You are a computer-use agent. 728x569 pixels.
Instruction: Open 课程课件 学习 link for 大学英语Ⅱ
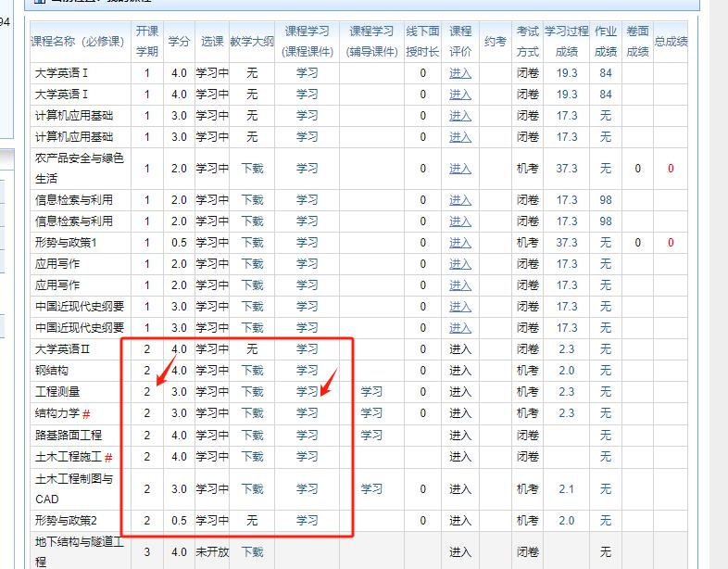[307, 349]
